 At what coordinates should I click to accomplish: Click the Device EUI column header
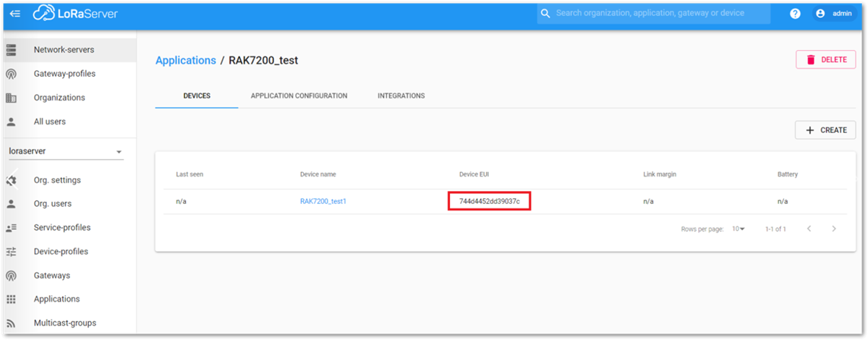point(474,174)
